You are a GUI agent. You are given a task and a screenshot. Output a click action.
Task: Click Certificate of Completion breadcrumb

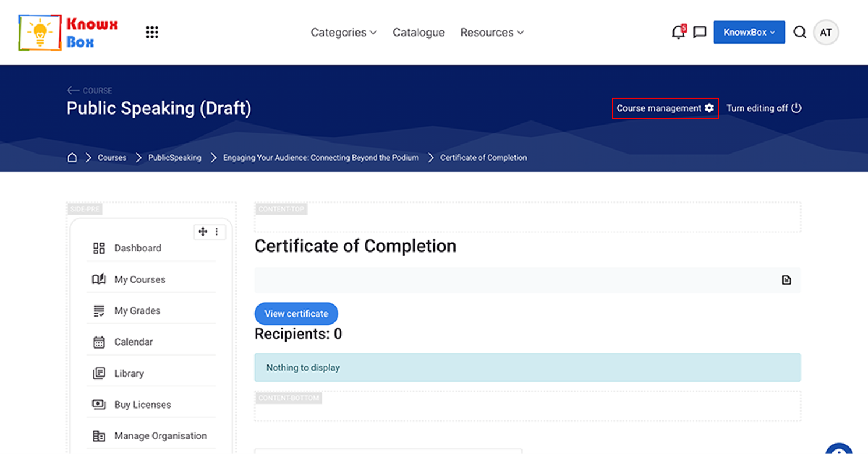click(x=484, y=158)
